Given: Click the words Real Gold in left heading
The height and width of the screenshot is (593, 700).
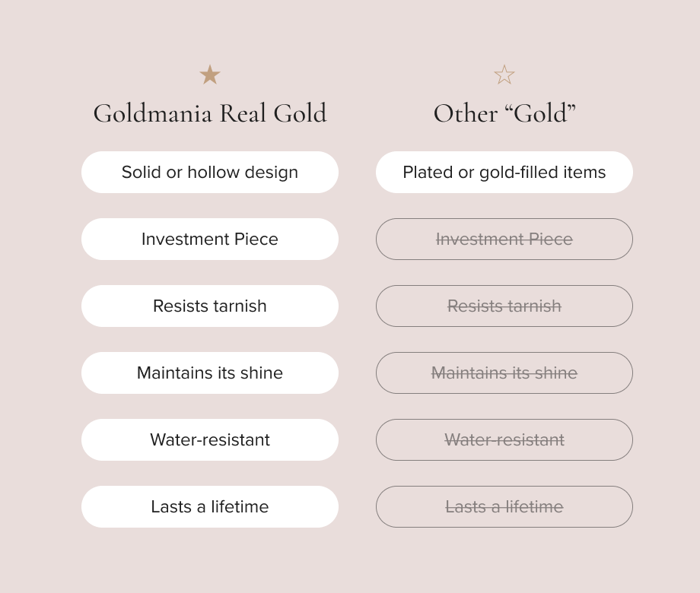Looking at the screenshot, I should (273, 113).
